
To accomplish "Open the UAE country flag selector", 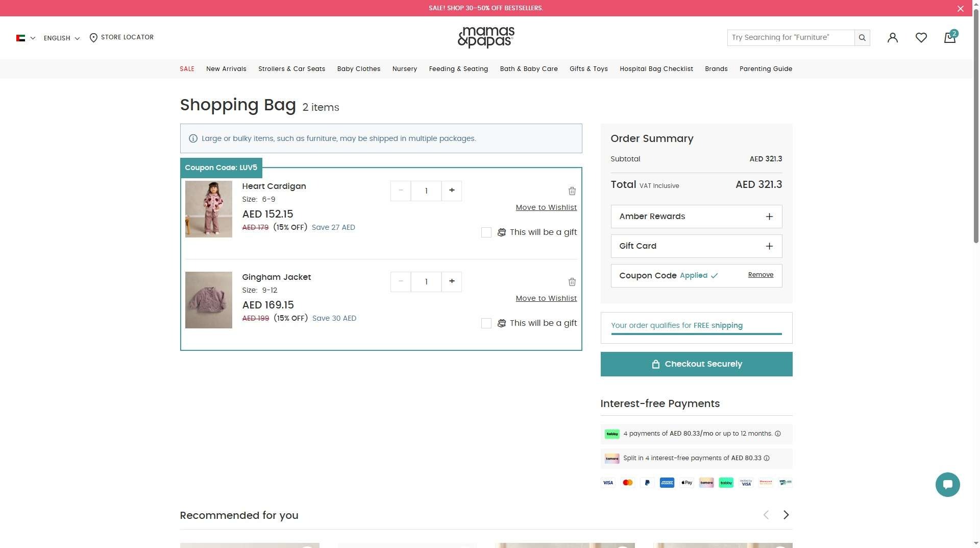I will coord(26,38).
